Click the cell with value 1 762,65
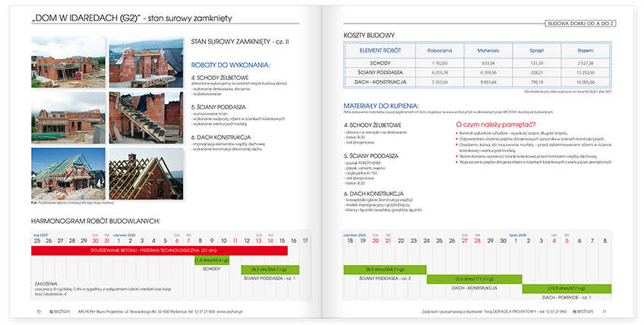 pos(440,63)
